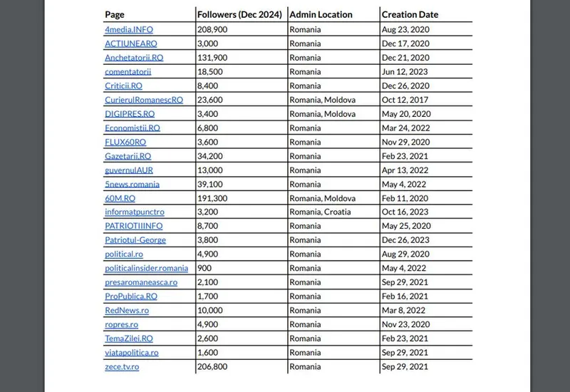Open politicalinsider.romania link

click(146, 269)
